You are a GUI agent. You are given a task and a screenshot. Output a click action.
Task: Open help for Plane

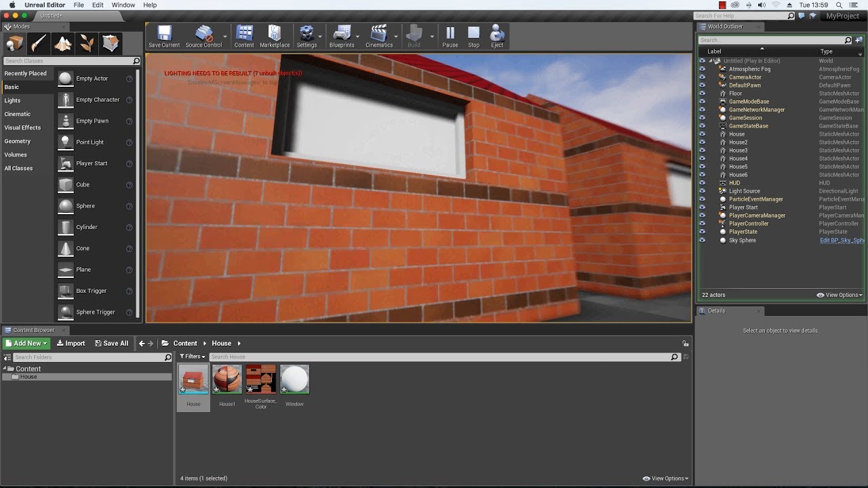[129, 270]
